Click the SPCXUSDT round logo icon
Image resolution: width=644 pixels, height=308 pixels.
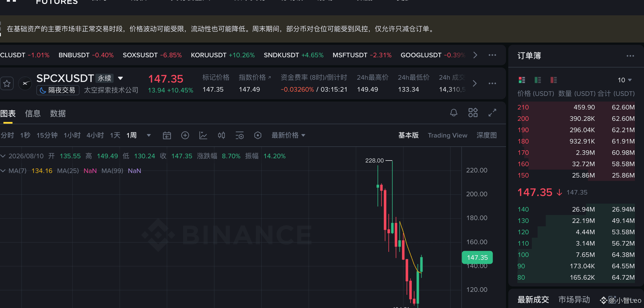[25, 83]
